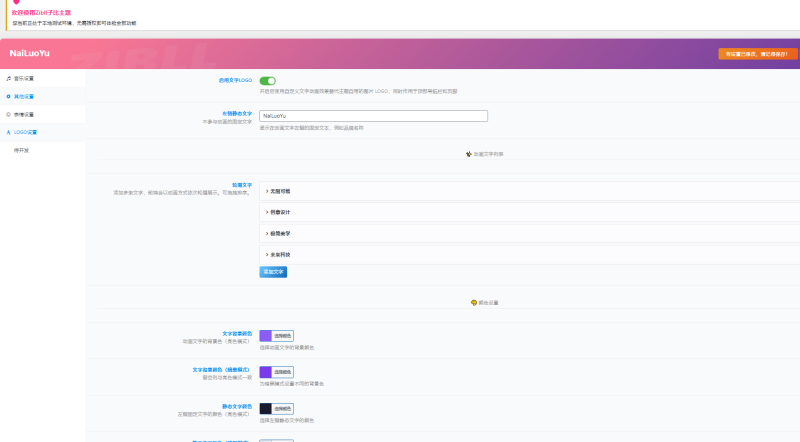Click the palette icon beside 颜色设置 heading

pos(472,302)
